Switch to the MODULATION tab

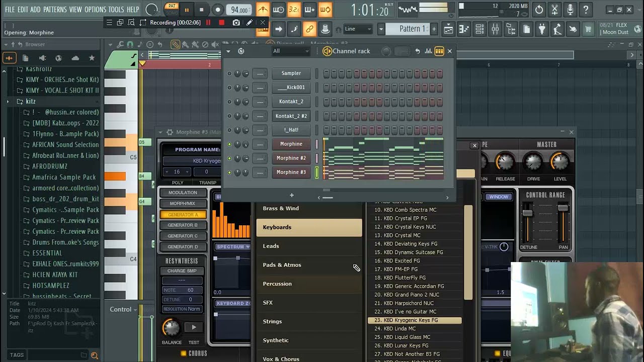coord(183,193)
